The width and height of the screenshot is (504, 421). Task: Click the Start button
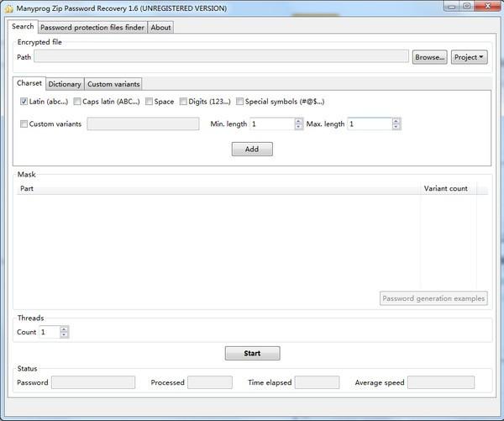(252, 353)
